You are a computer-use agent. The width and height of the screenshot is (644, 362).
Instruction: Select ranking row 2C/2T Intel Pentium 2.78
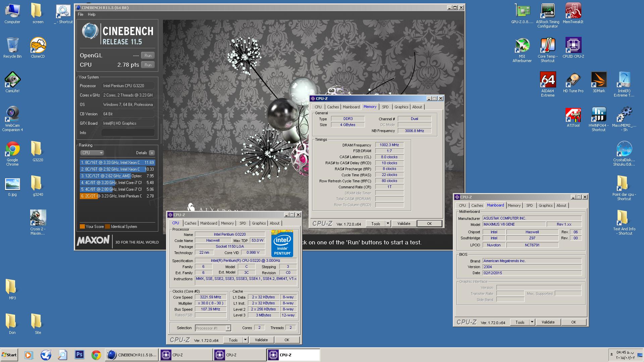tap(117, 196)
